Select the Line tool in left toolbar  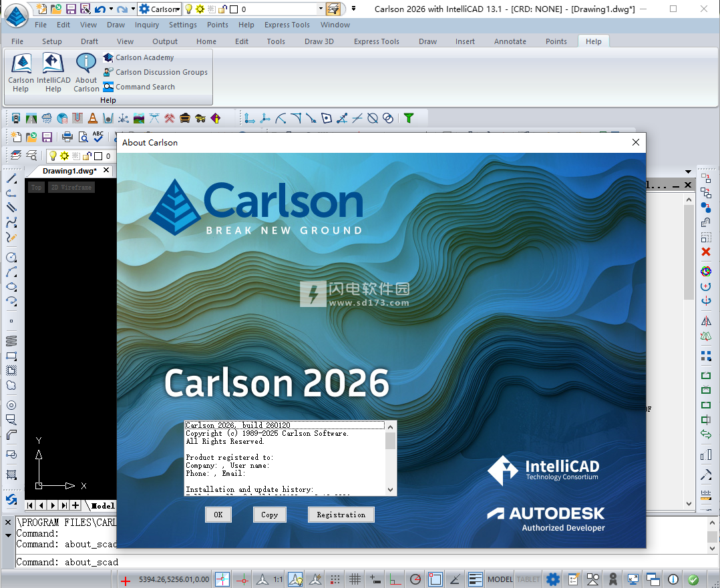pos(11,179)
